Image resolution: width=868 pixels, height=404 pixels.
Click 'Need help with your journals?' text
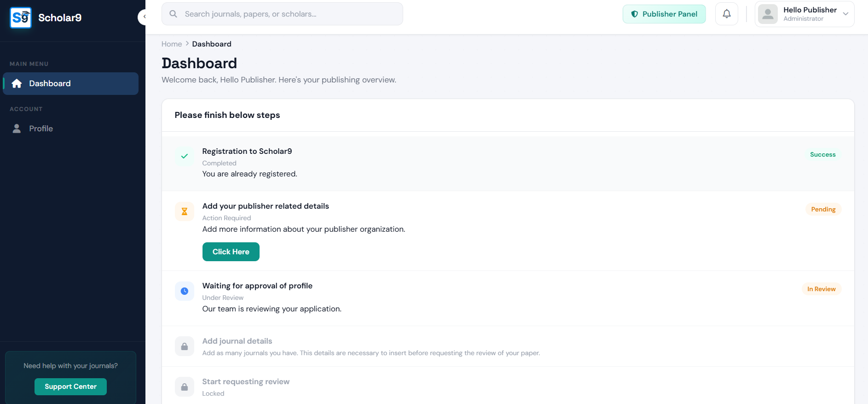[70, 366]
